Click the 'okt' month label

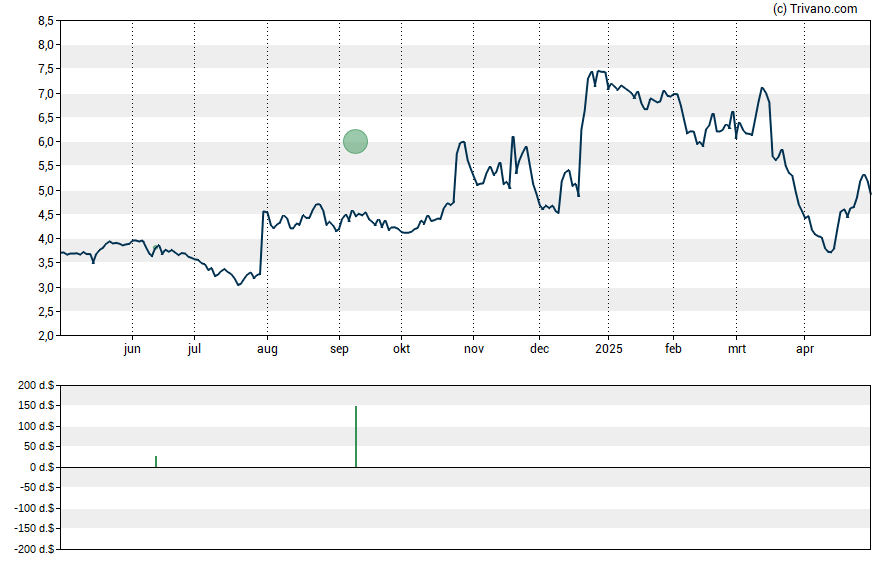[x=402, y=349]
